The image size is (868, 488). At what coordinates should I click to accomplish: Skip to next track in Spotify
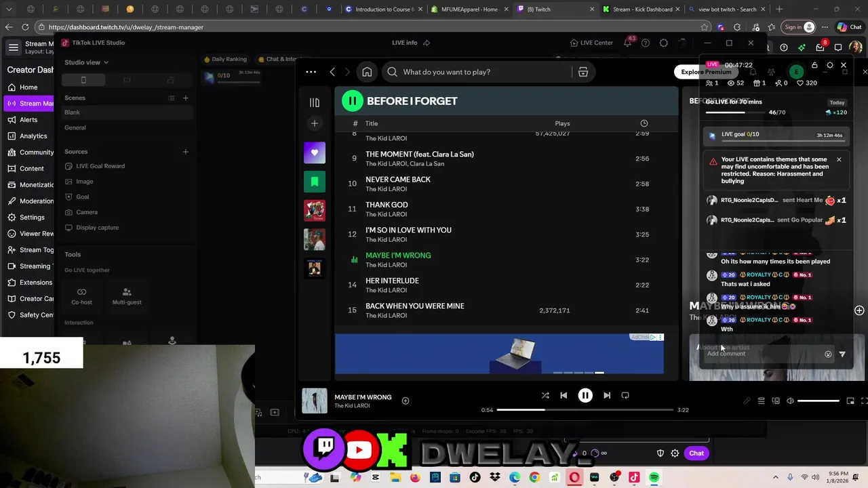[x=607, y=395]
